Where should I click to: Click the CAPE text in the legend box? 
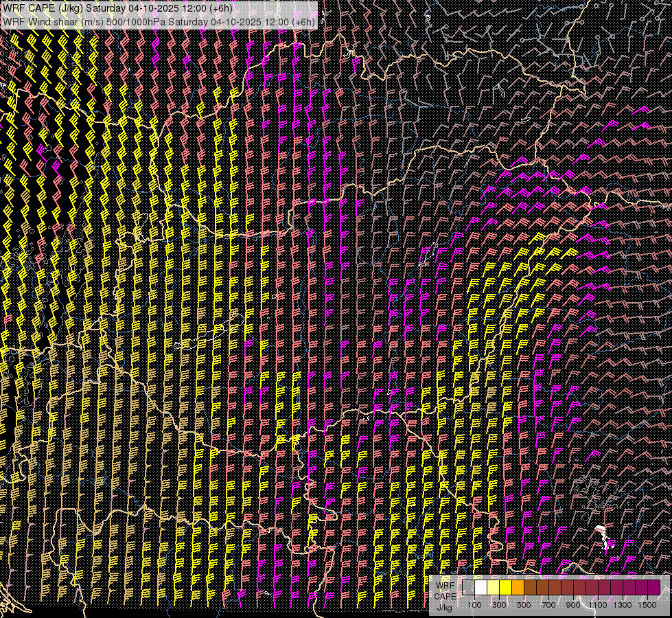click(x=445, y=595)
